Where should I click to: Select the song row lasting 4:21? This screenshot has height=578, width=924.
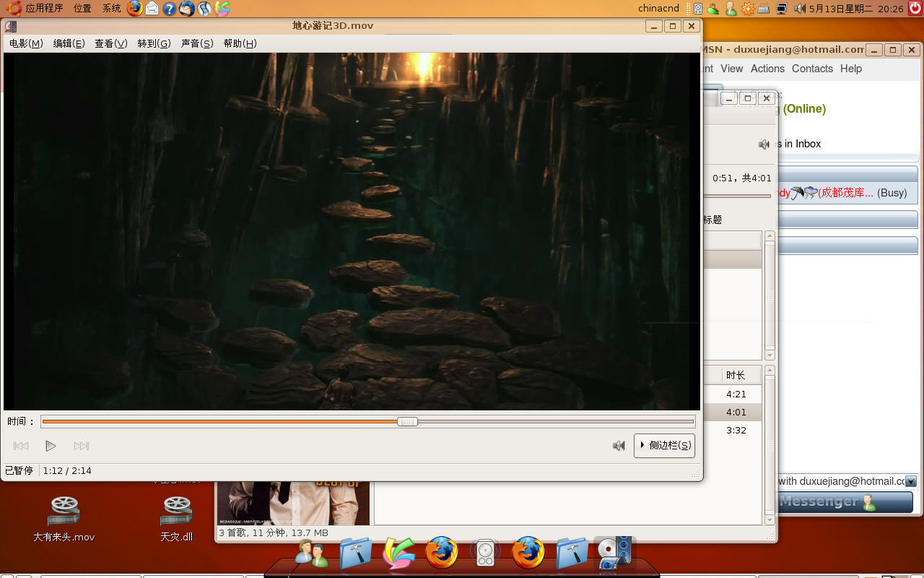[732, 394]
